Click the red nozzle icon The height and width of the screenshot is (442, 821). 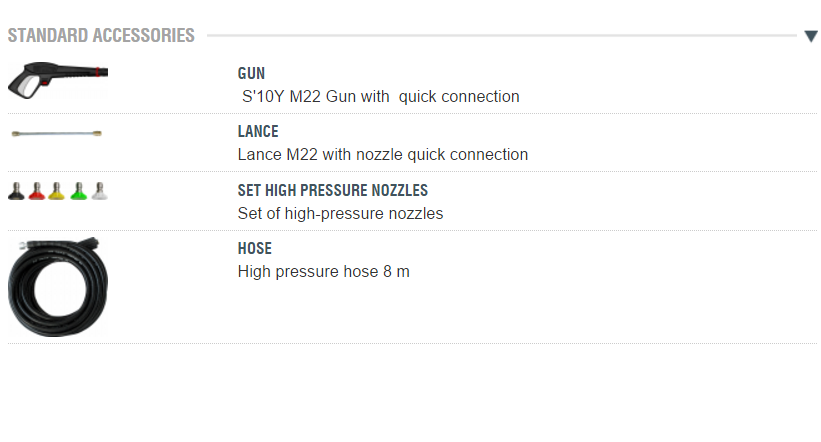point(37,190)
